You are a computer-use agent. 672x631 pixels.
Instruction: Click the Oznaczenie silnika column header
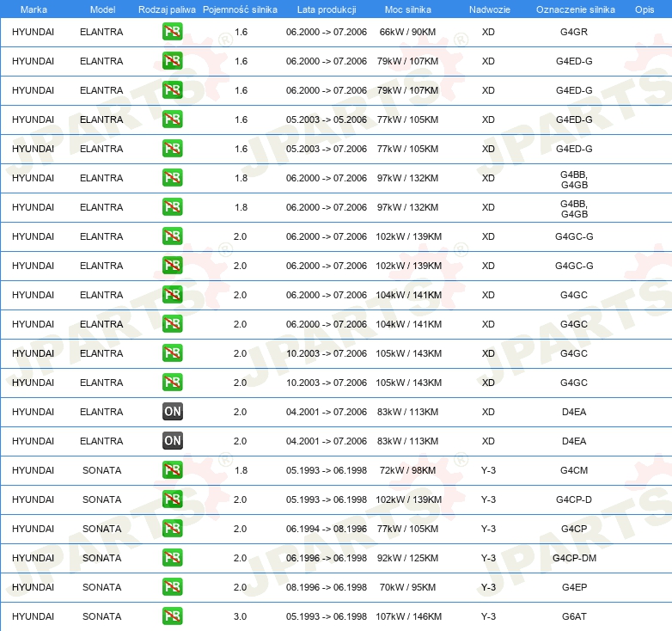tap(575, 9)
